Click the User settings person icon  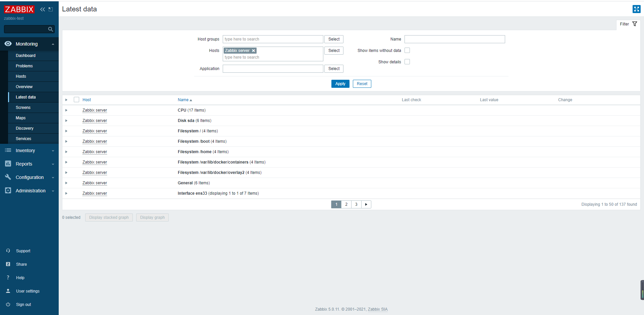(x=8, y=291)
